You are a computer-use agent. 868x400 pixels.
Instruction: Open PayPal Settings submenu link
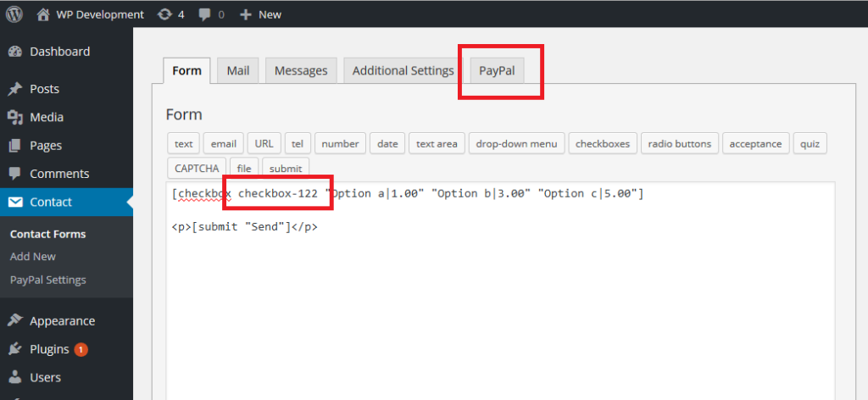click(47, 280)
